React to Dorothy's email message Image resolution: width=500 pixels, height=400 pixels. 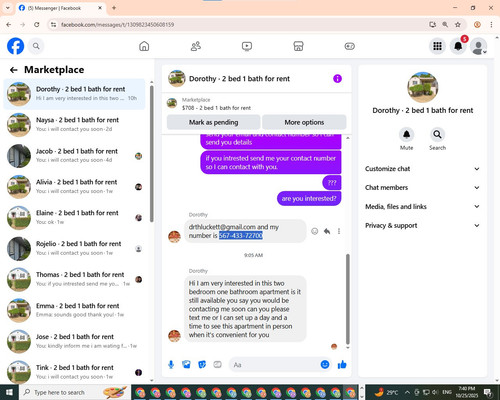pos(314,231)
